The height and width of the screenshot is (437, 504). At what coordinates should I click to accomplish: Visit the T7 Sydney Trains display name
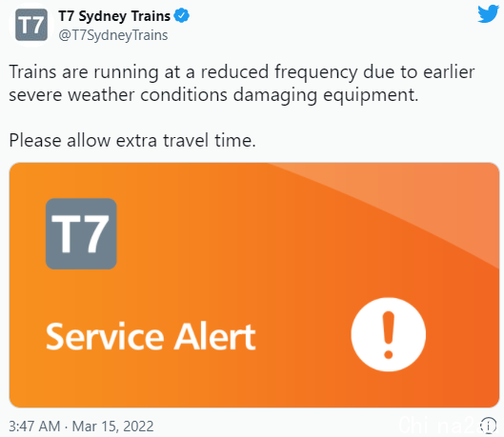pos(114,16)
